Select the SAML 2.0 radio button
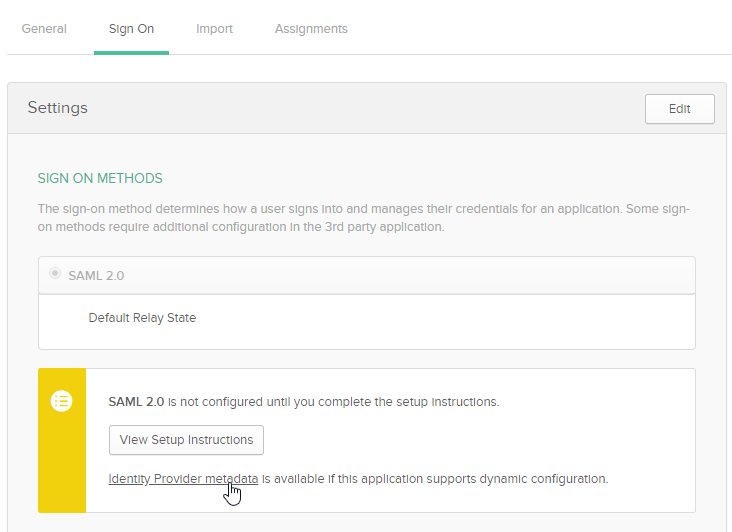732x532 pixels. tap(55, 273)
